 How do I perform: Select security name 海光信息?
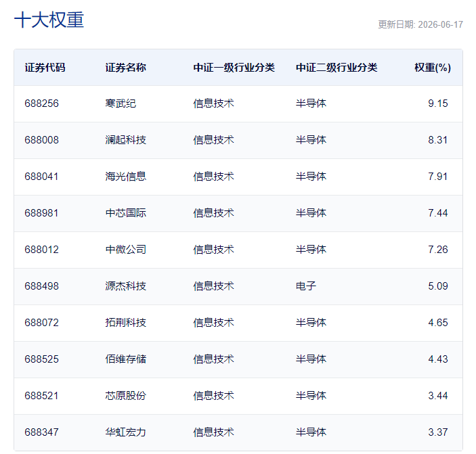point(126,177)
